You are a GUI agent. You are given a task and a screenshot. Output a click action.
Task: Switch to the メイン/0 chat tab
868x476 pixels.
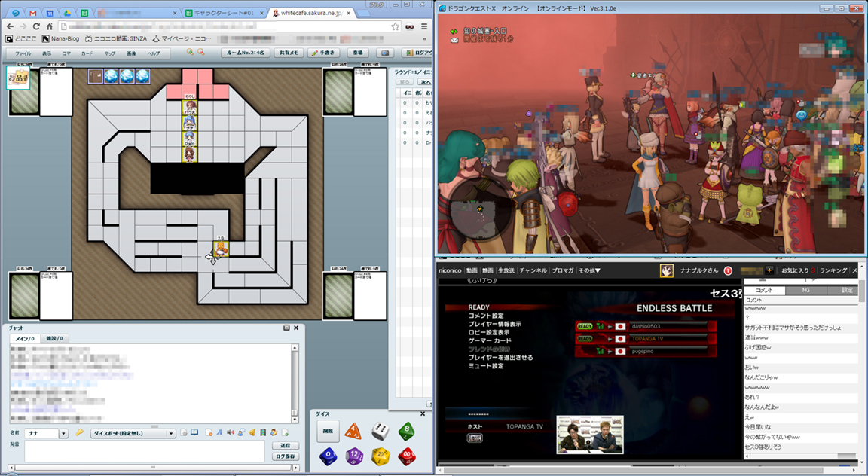[24, 338]
